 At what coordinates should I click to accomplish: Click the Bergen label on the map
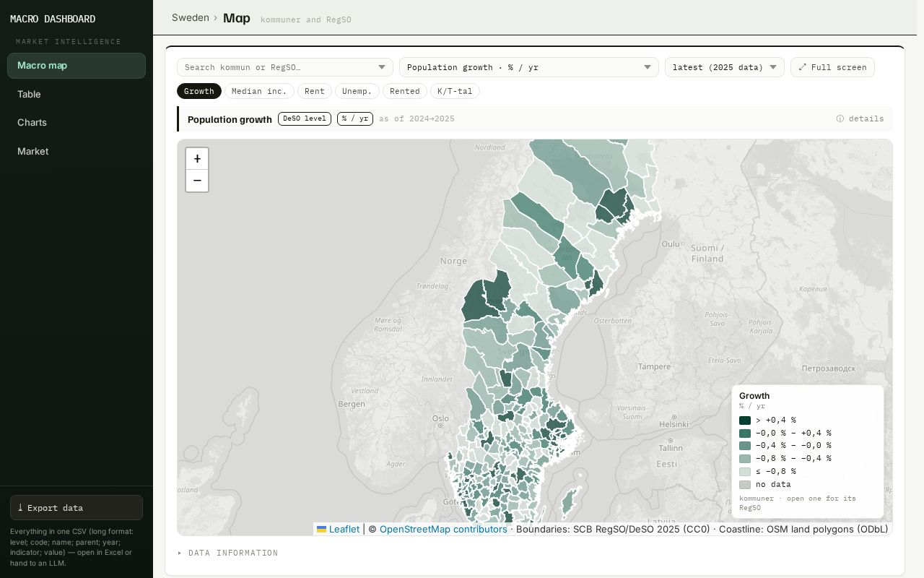[x=352, y=404]
